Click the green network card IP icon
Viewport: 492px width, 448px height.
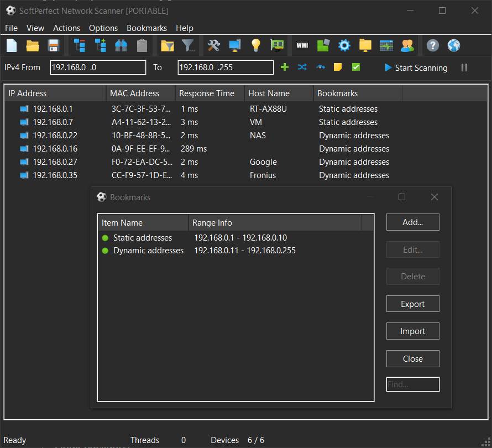coord(277,45)
